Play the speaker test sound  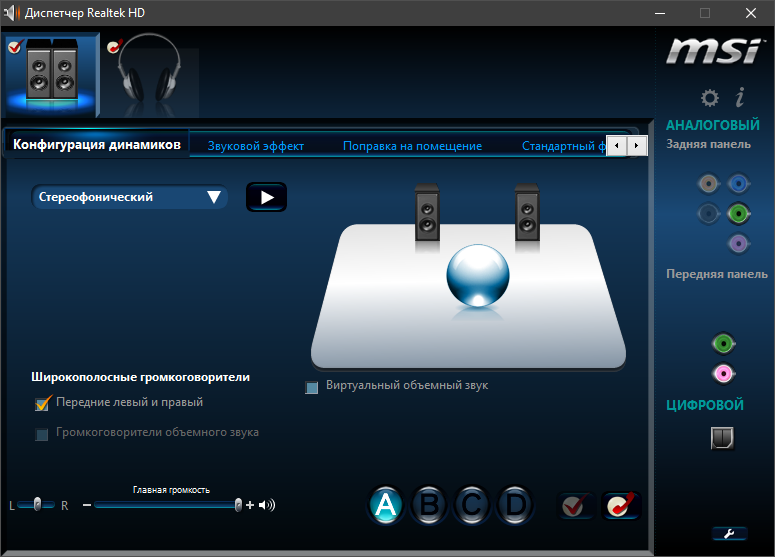266,197
